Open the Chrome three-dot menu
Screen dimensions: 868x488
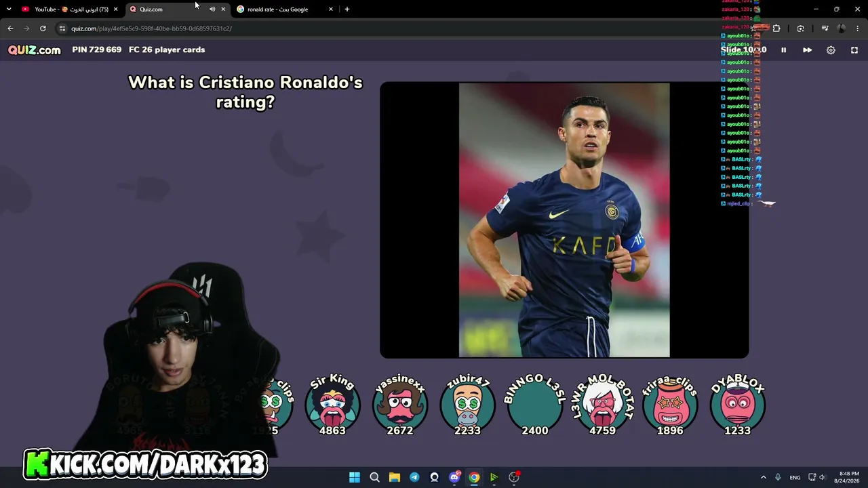[859, 28]
